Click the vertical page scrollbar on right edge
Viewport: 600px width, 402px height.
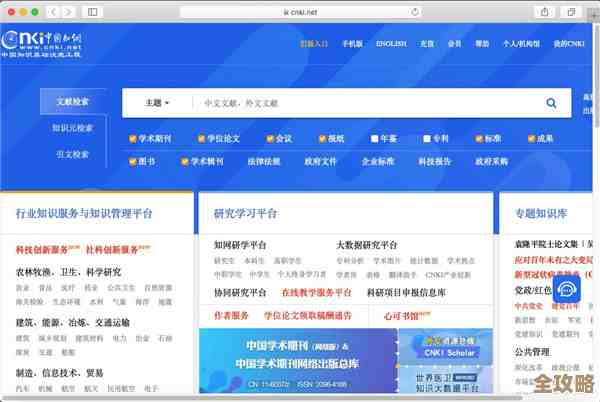(596, 75)
